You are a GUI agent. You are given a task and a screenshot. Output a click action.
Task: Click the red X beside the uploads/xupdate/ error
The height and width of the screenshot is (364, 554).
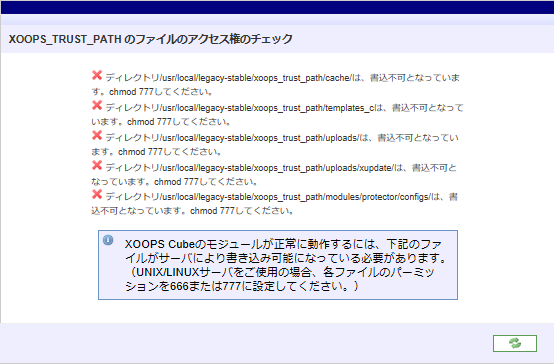97,165
